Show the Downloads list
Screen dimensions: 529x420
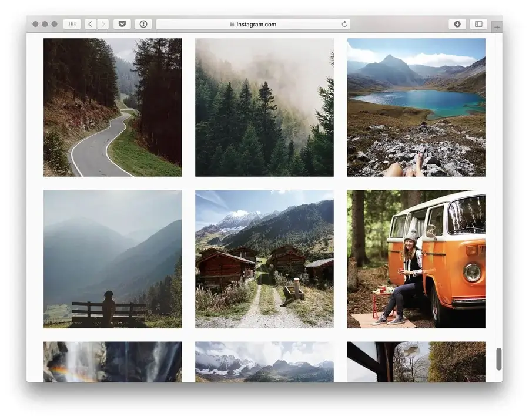[457, 24]
